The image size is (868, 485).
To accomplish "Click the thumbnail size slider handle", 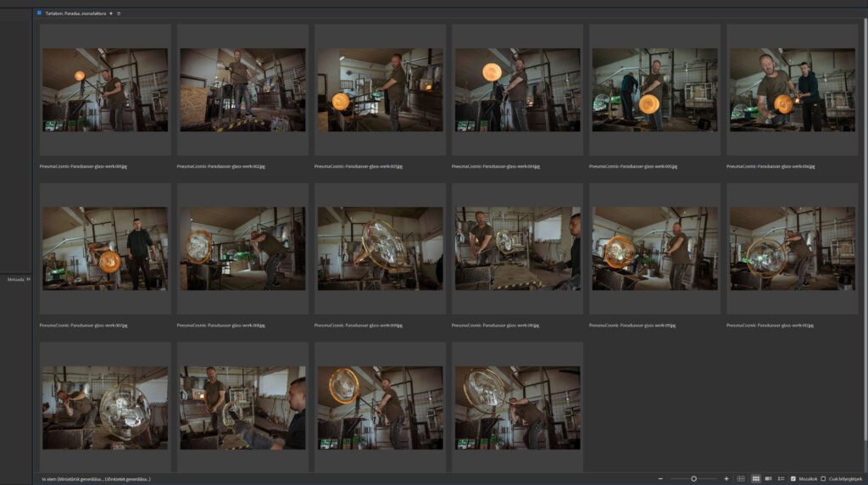I will point(693,479).
